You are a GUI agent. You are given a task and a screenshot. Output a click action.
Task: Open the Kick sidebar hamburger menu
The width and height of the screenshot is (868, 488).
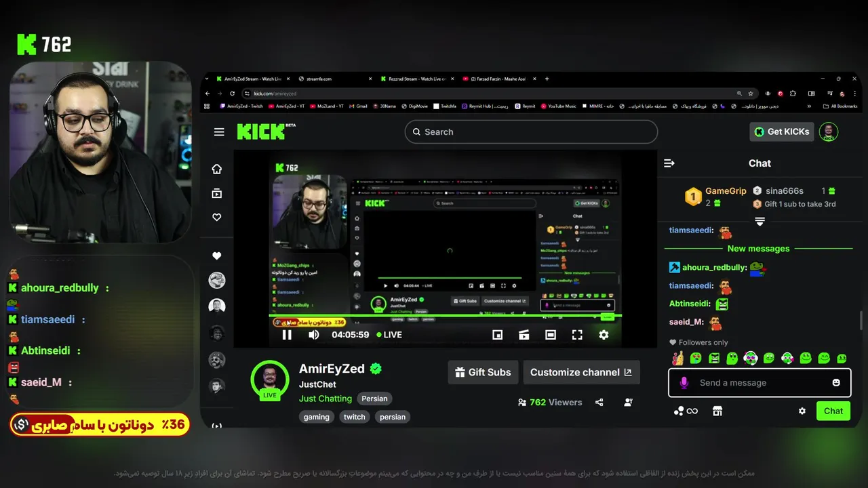pyautogui.click(x=219, y=131)
